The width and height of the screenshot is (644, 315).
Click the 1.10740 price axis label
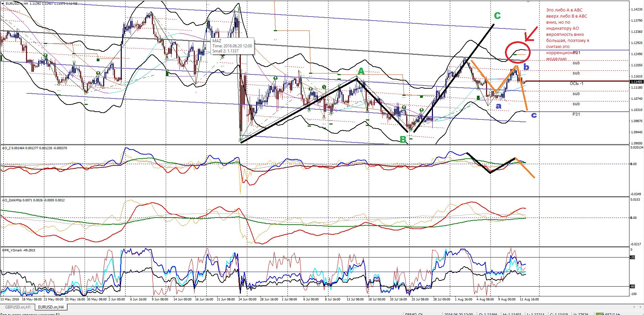tap(637, 99)
